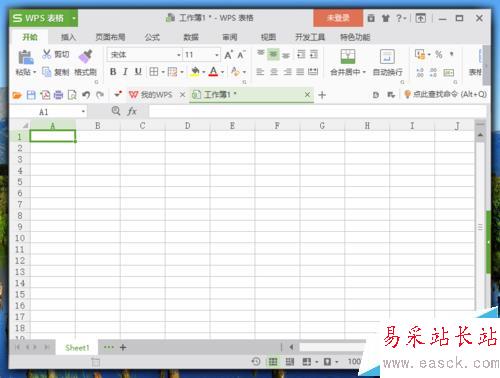The width and height of the screenshot is (500, 378).
Task: Select row 8 header
Action: tap(20, 216)
